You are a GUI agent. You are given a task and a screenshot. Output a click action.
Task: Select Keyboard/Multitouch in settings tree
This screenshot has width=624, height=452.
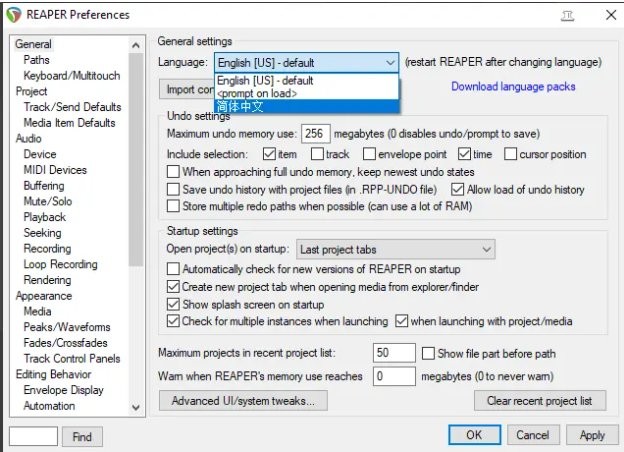pos(72,75)
